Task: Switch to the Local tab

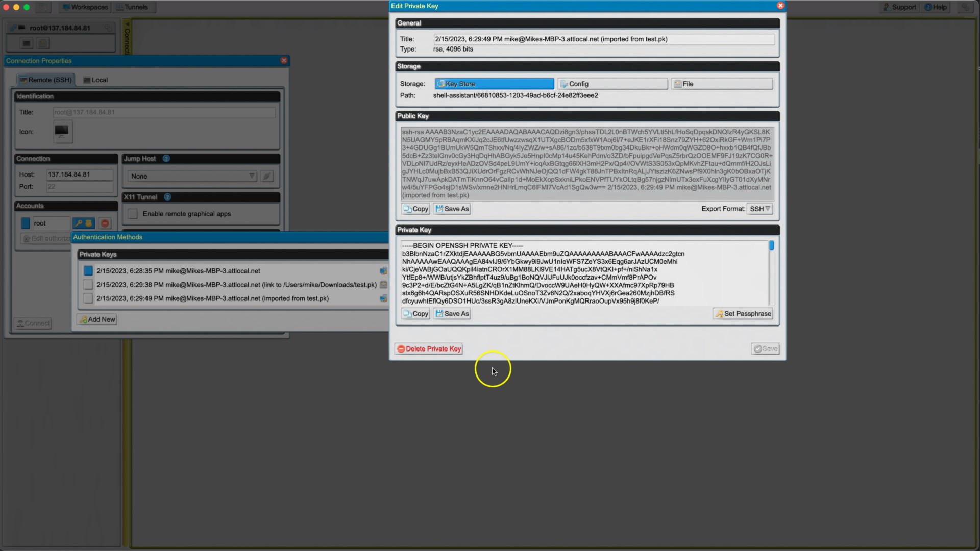Action: (95, 80)
